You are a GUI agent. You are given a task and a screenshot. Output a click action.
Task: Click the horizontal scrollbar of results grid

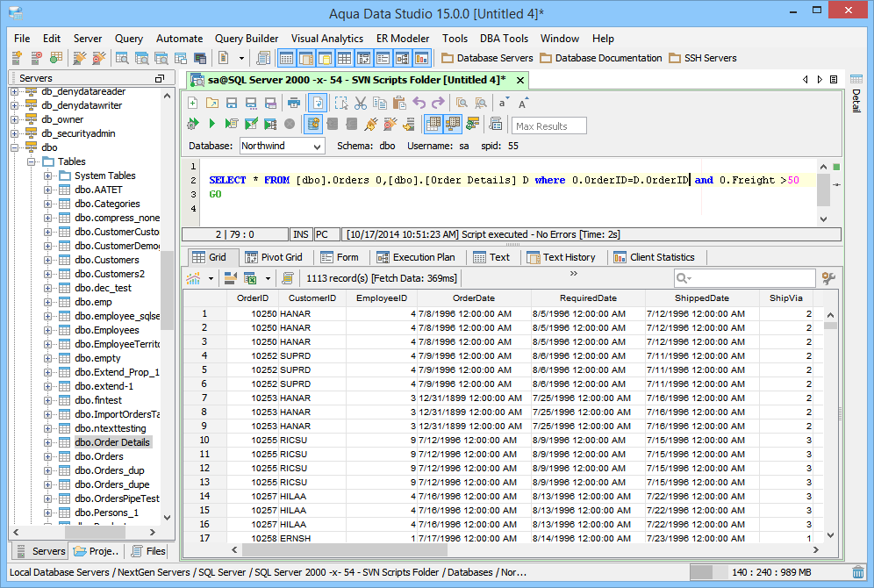345,550
